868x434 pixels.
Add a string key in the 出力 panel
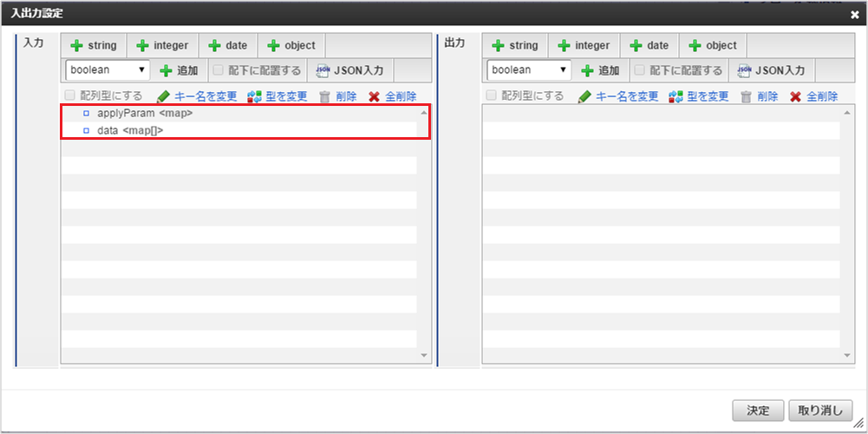click(515, 45)
